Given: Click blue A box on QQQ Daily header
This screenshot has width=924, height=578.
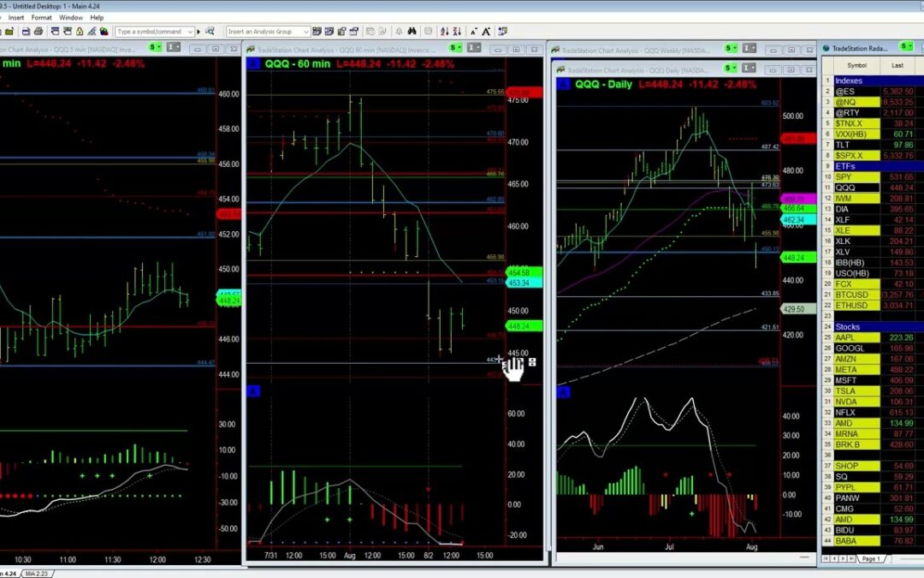Looking at the screenshot, I should pos(563,84).
